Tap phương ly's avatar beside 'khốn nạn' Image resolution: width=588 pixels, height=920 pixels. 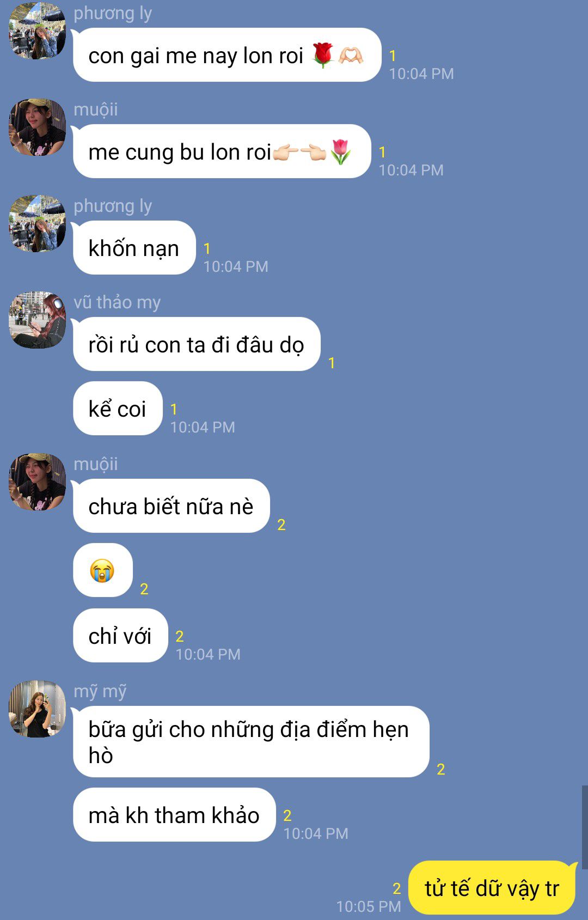point(37,223)
